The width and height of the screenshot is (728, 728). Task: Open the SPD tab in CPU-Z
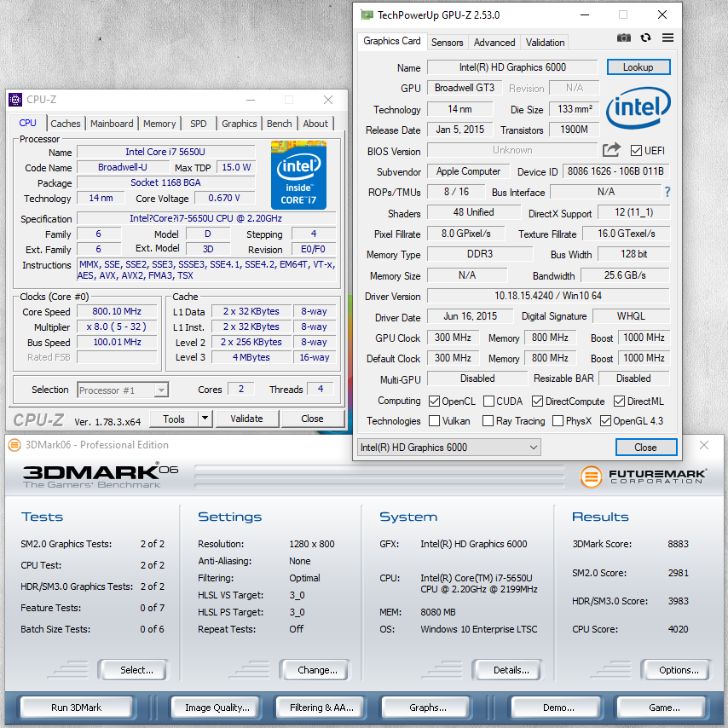[199, 124]
